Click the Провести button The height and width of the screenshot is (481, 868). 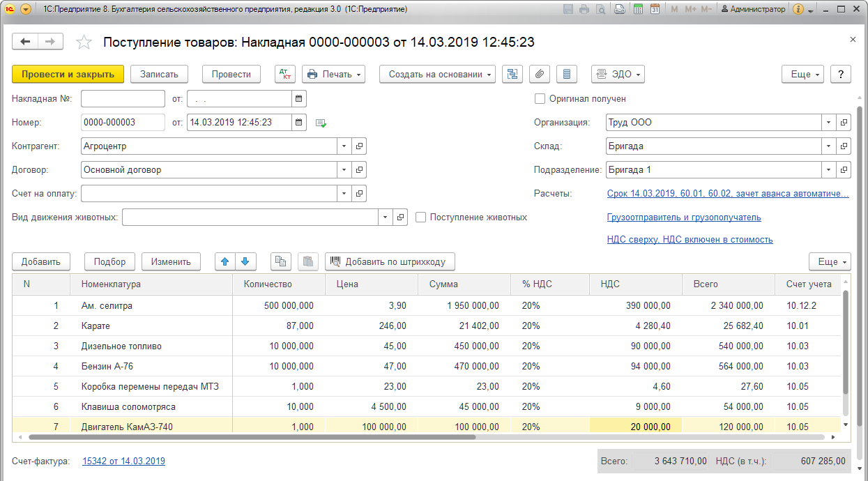click(231, 75)
